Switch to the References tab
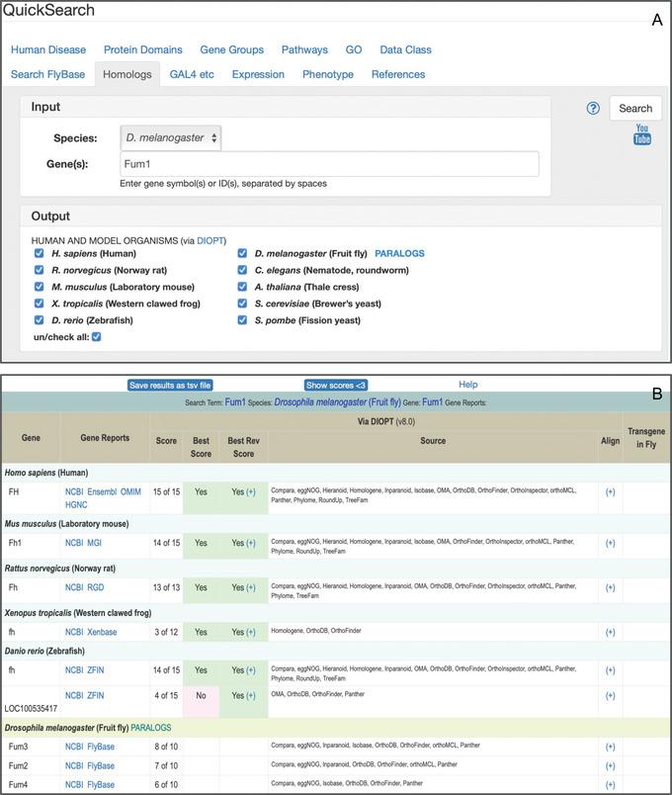Viewport: 672px width, 795px height. click(x=398, y=74)
